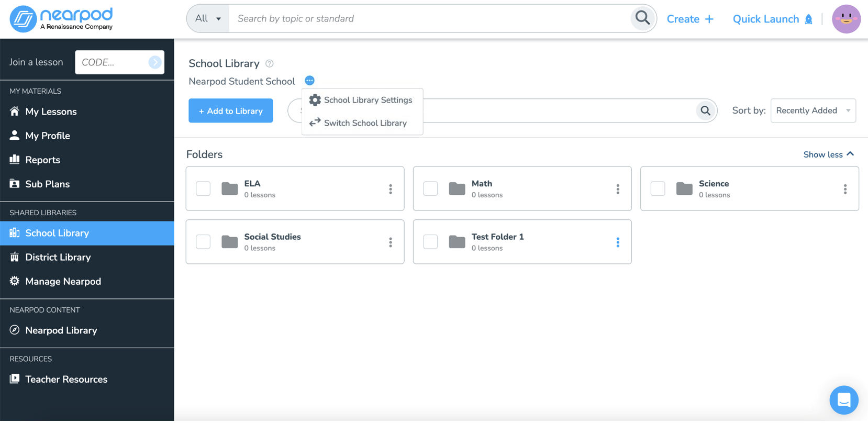Focus the search by topic or standard field
868x423 pixels.
[x=429, y=18]
